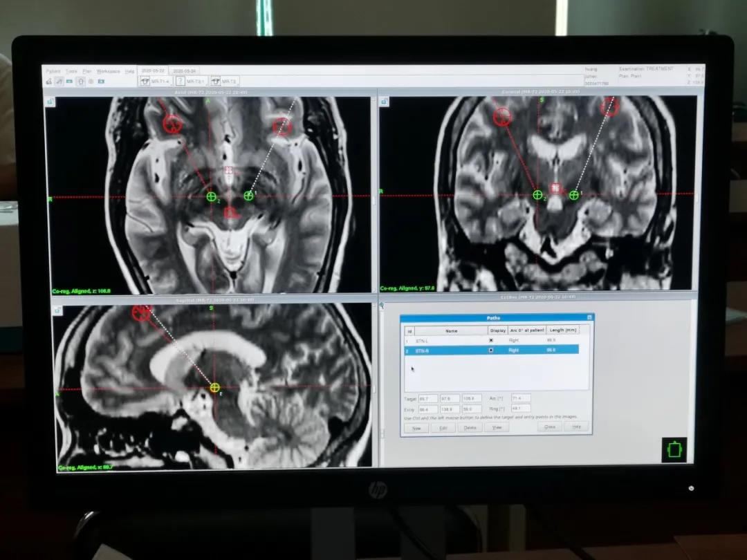The width and height of the screenshot is (747, 560).
Task: Select the STN-L row in Paths table
Action: pyautogui.click(x=452, y=340)
